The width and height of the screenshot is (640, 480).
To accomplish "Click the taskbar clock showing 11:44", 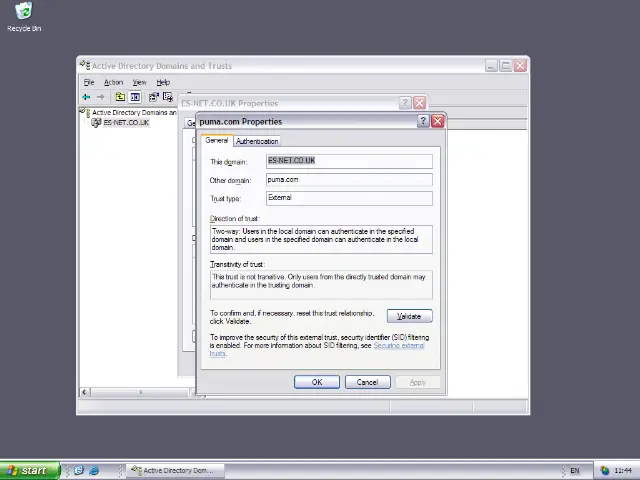I will click(x=623, y=471).
